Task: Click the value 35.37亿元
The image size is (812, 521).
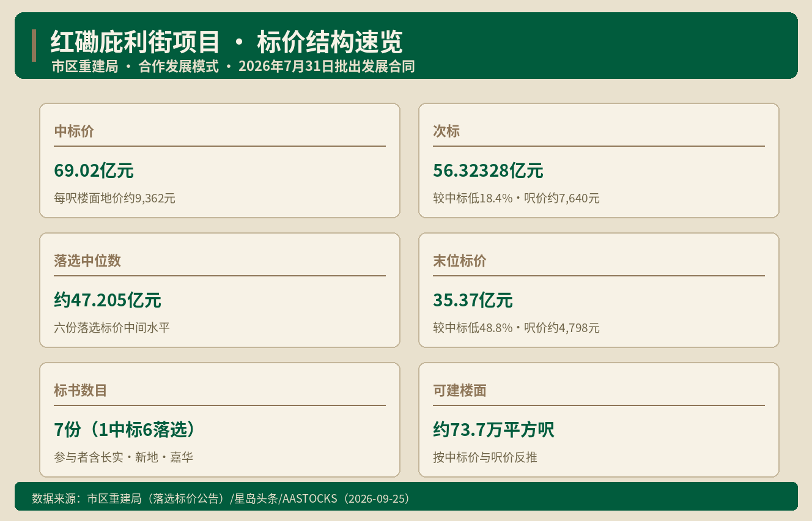Action: tap(473, 300)
